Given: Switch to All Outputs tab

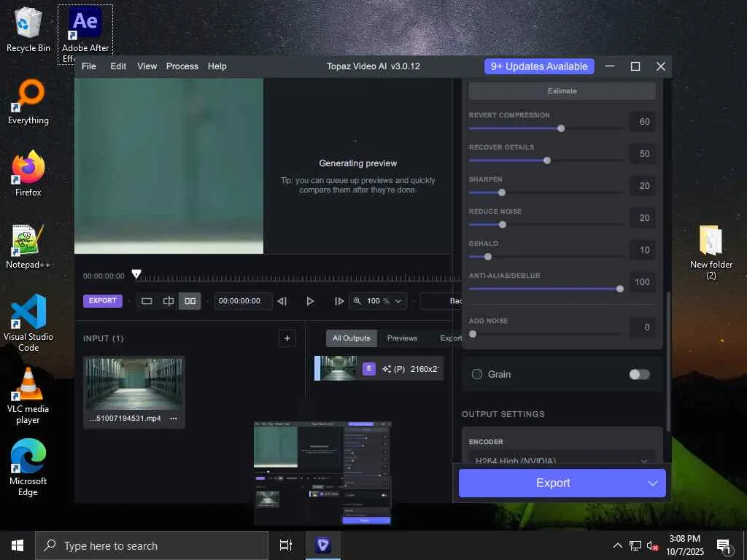Looking at the screenshot, I should [x=352, y=338].
